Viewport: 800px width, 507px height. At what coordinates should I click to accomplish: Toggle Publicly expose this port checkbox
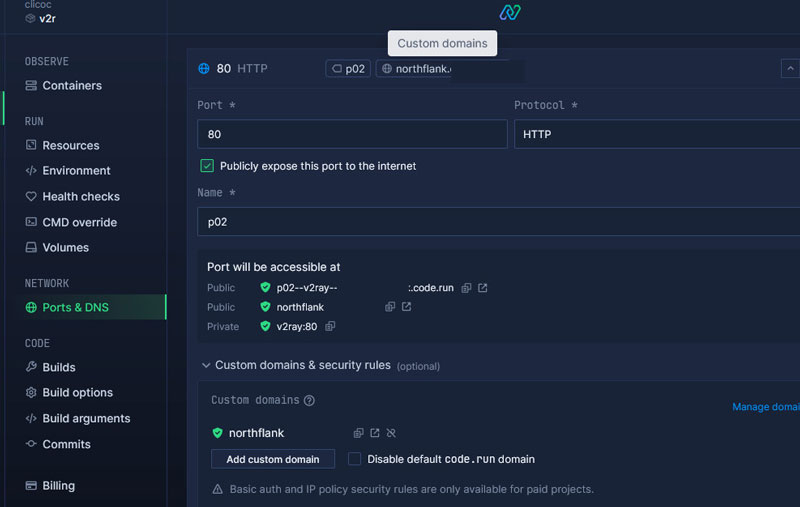(207, 165)
